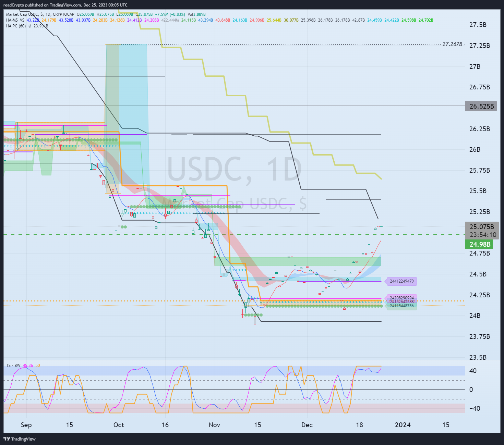Click the 26.75B tick on price axis
The image size is (504, 445).
coord(479,87)
